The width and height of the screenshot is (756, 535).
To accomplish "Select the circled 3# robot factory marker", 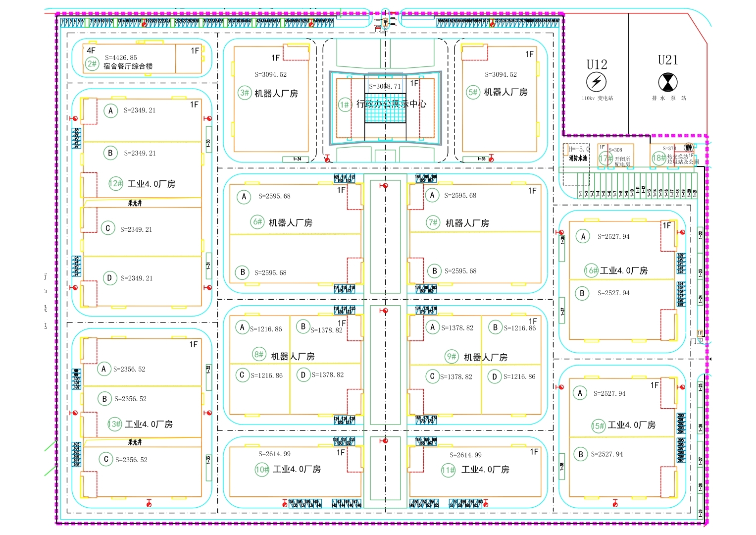I will point(245,93).
